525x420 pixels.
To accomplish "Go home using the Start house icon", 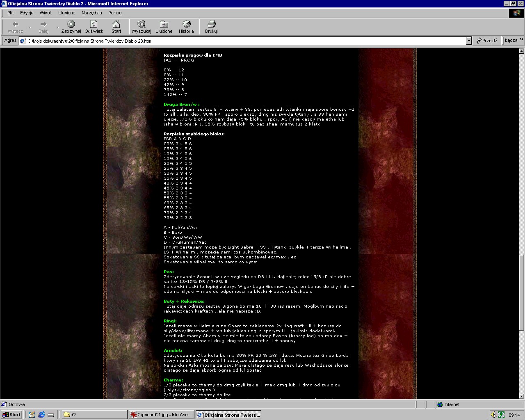I will pyautogui.click(x=116, y=24).
